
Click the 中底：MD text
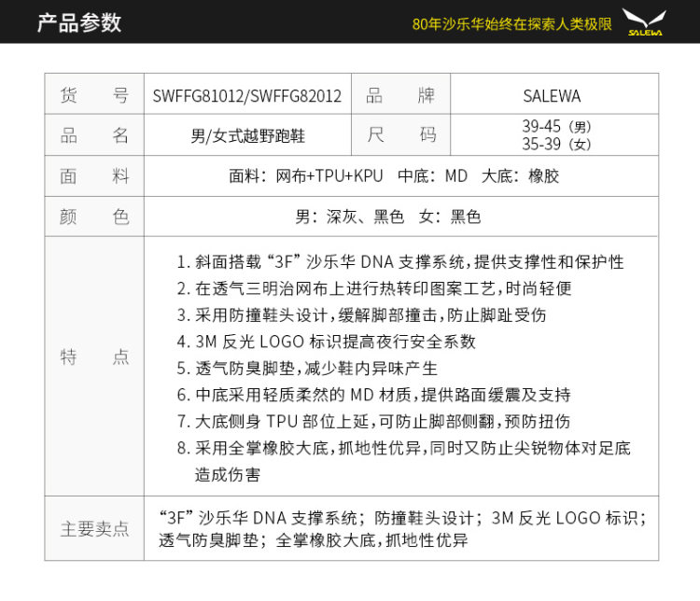(432, 176)
